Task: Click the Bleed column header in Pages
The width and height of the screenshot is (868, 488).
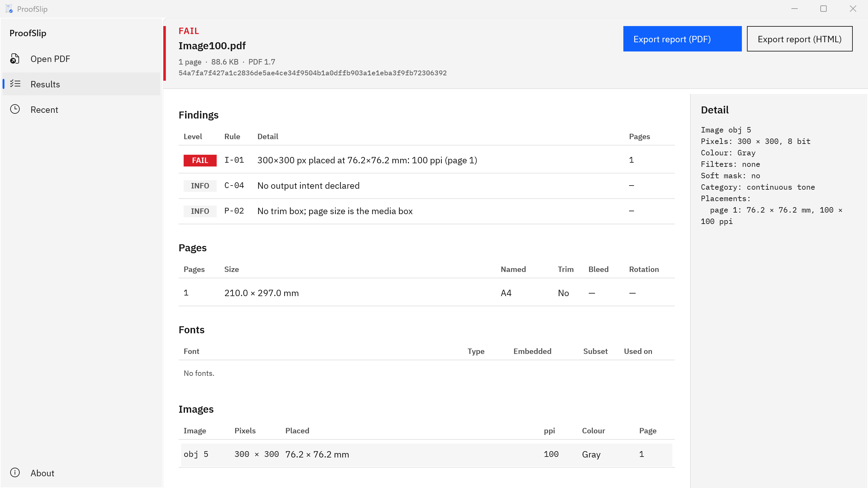Action: (599, 269)
